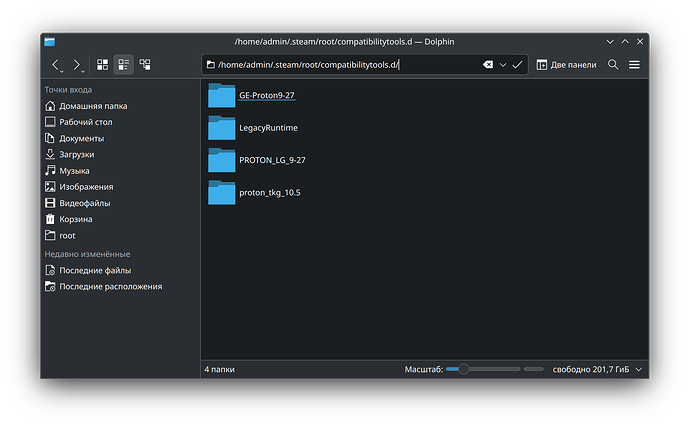Open Документы place
Screen dimensions: 690x426
point(121,138)
